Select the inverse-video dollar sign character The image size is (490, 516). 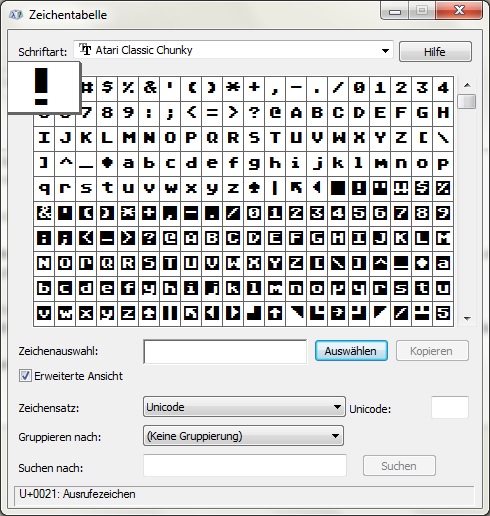pos(422,188)
